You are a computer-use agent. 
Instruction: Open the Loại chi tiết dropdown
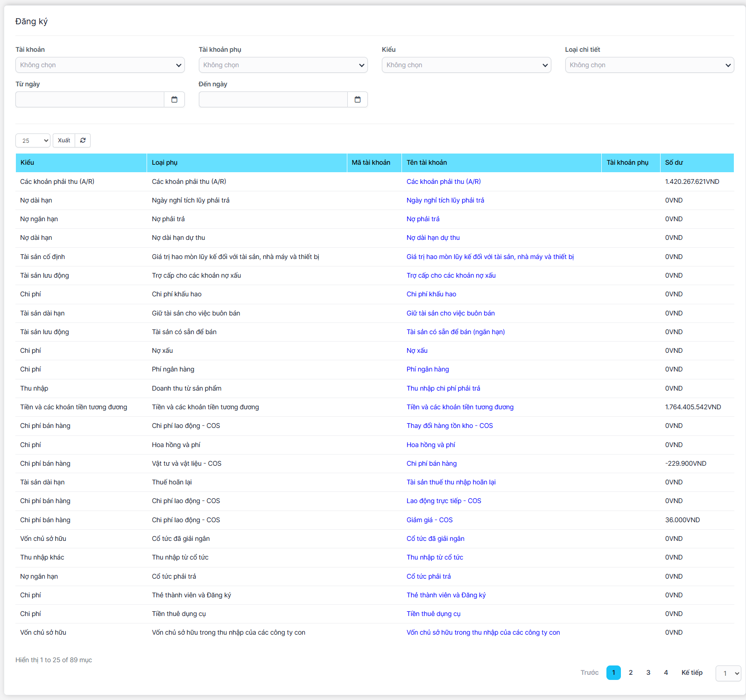[x=649, y=65]
